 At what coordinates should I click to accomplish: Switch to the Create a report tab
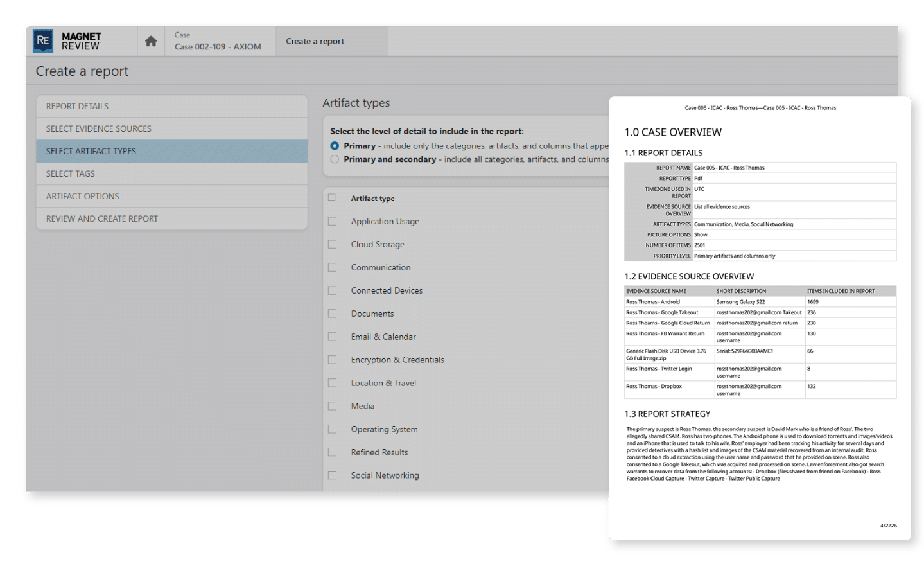[315, 40]
